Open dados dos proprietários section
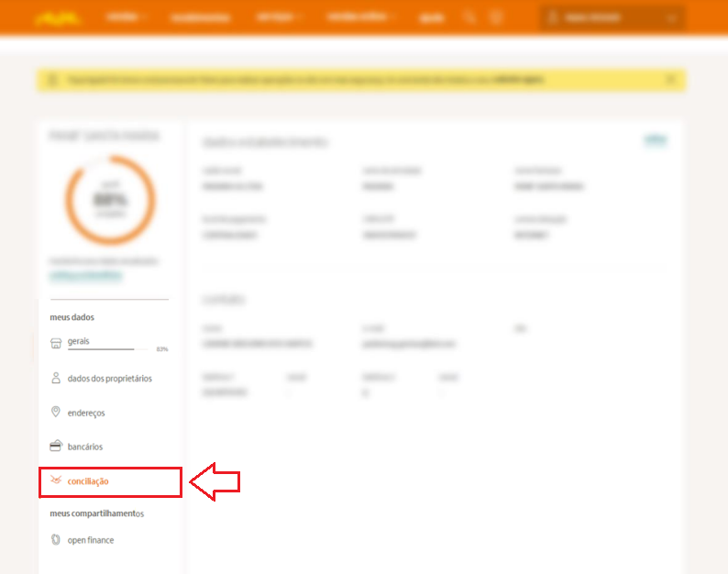The image size is (728, 574). click(x=110, y=379)
